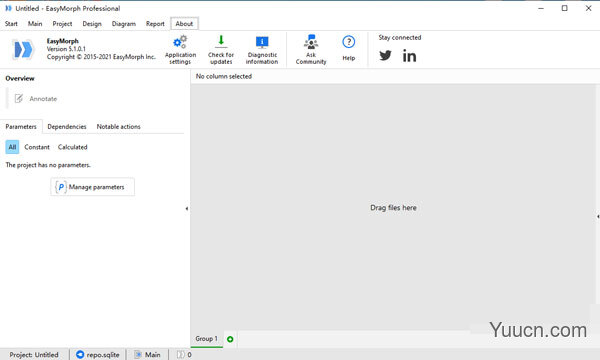Viewport: 600px width, 360px height.
Task: Open the Design ribbon tab
Action: click(92, 24)
